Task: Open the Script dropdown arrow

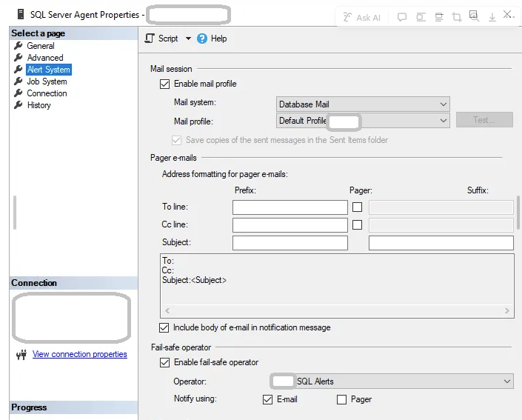Action: (x=188, y=39)
